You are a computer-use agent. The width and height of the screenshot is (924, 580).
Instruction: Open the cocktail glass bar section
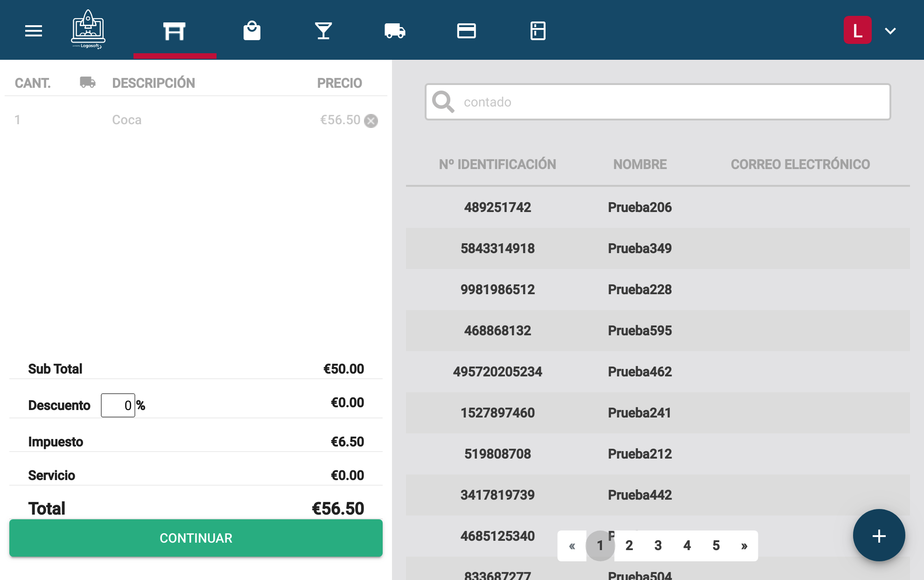coord(323,31)
